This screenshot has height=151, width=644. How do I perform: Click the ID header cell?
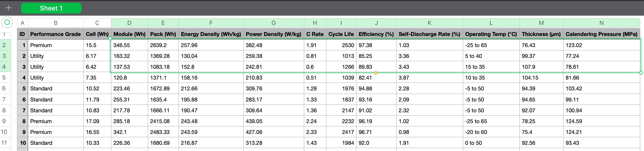[x=22, y=34]
